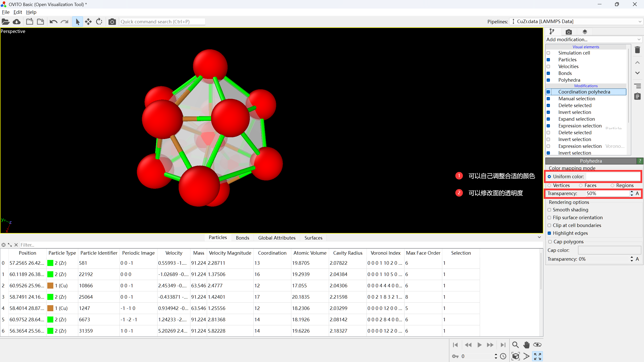The height and width of the screenshot is (362, 644).
Task: Click the load remote file cloud icon
Action: [17, 22]
